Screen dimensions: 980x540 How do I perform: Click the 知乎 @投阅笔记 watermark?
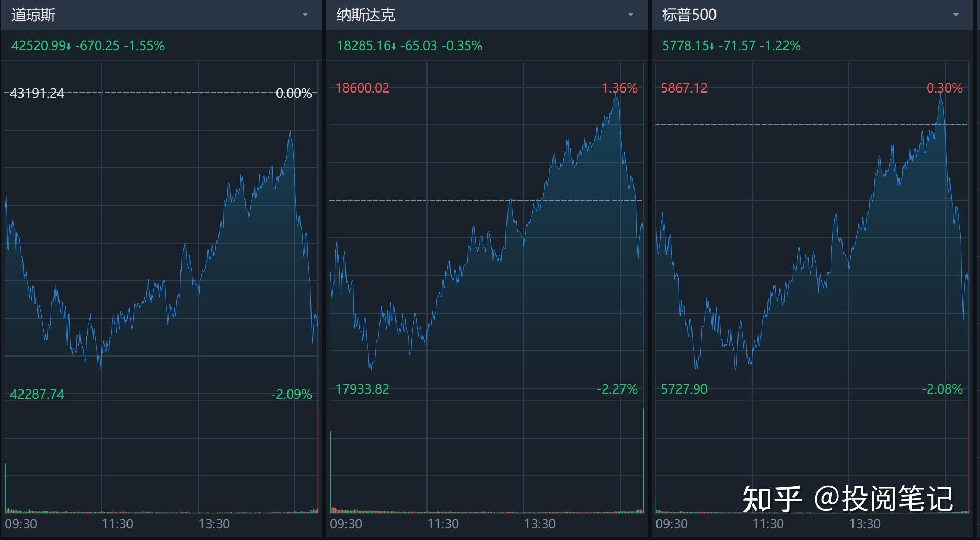[848, 498]
